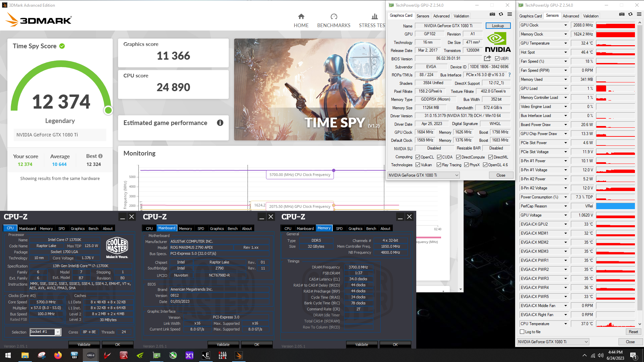Open Bench tab in middle CPU-Z window
This screenshot has height=362, width=644.
(x=232, y=228)
